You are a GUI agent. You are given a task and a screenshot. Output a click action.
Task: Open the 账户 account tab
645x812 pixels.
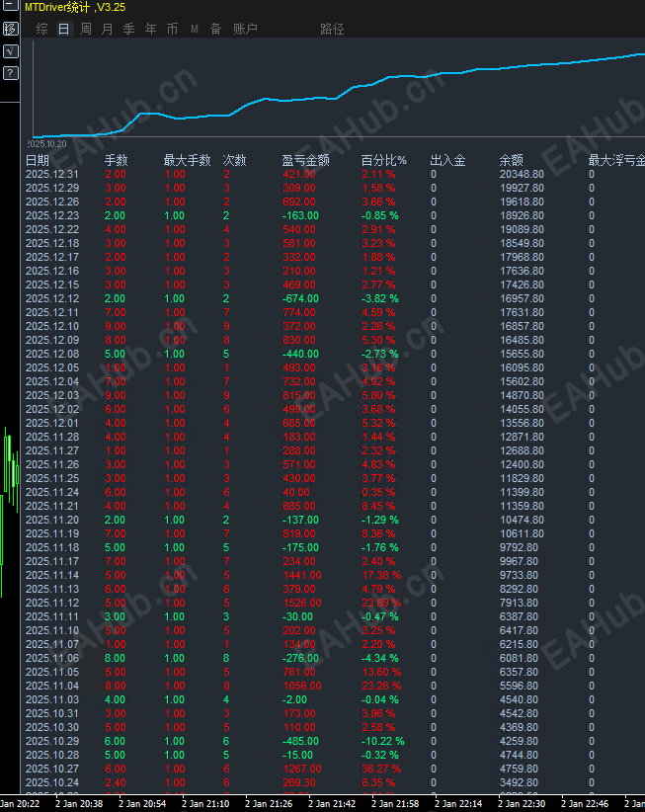tap(245, 29)
